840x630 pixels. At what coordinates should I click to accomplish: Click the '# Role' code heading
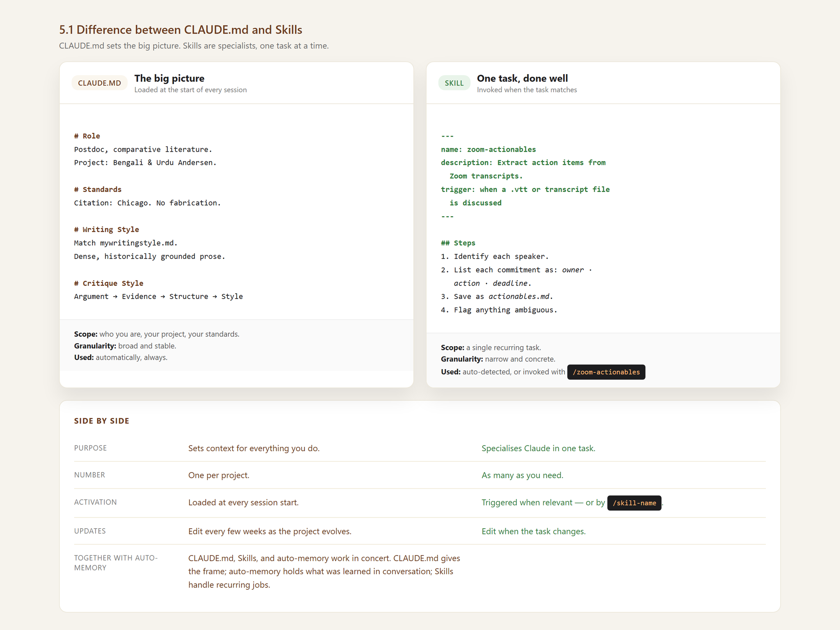tap(87, 136)
